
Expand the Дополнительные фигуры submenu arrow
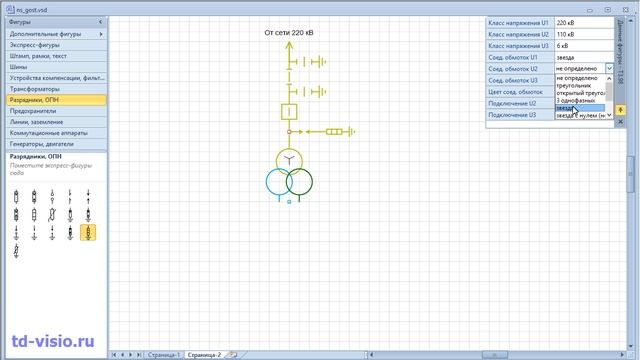[x=101, y=34]
